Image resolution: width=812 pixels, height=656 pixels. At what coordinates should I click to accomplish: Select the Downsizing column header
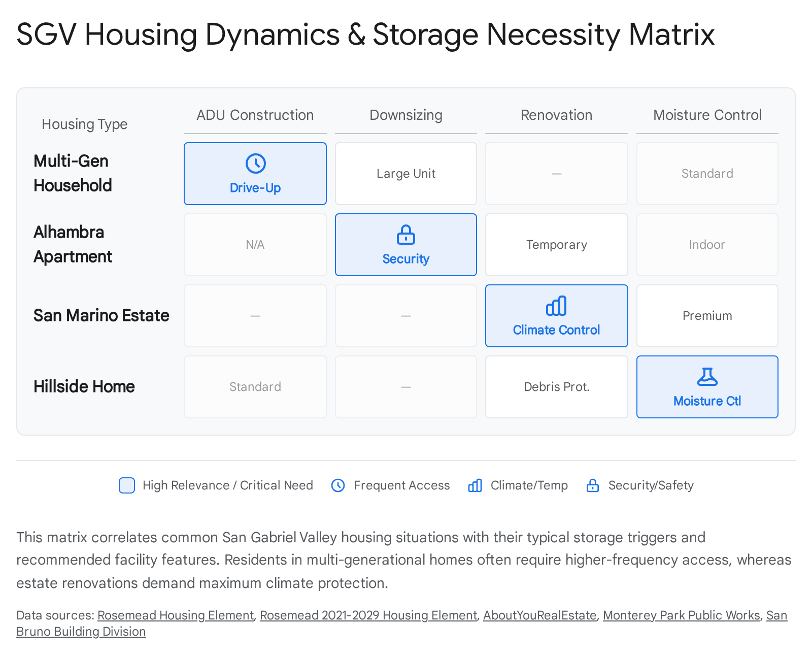(405, 115)
